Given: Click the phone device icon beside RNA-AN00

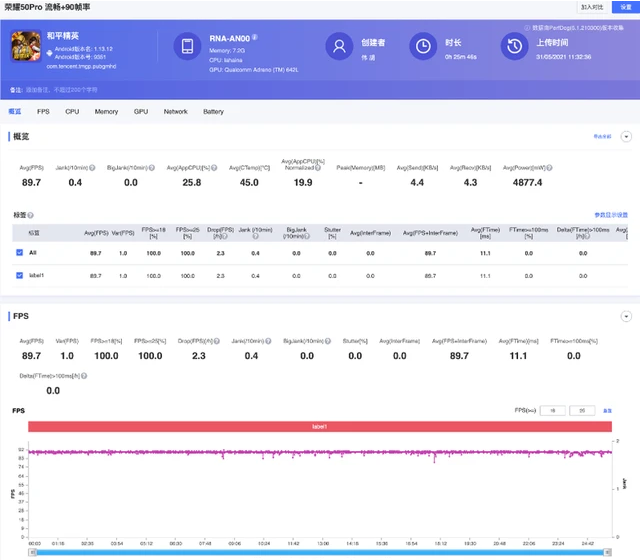Looking at the screenshot, I should (x=187, y=46).
